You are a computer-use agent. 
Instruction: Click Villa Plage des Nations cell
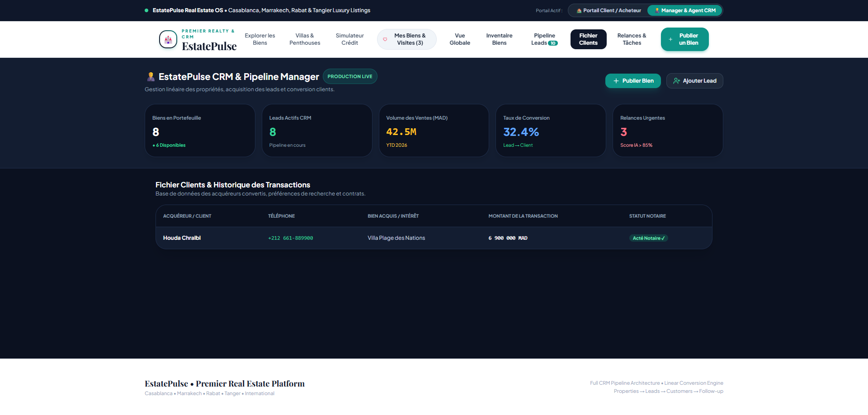click(x=396, y=238)
